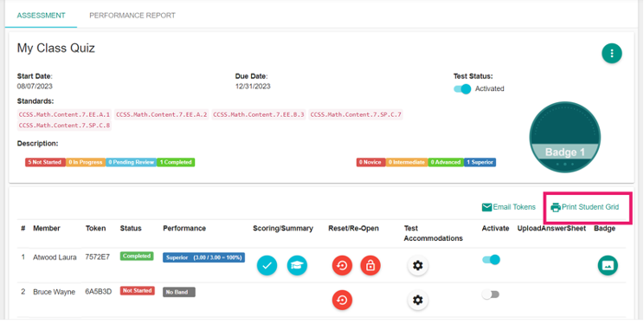Open test accommodations gear for Bruce Wayne
This screenshot has height=324, width=644.
coord(418,300)
